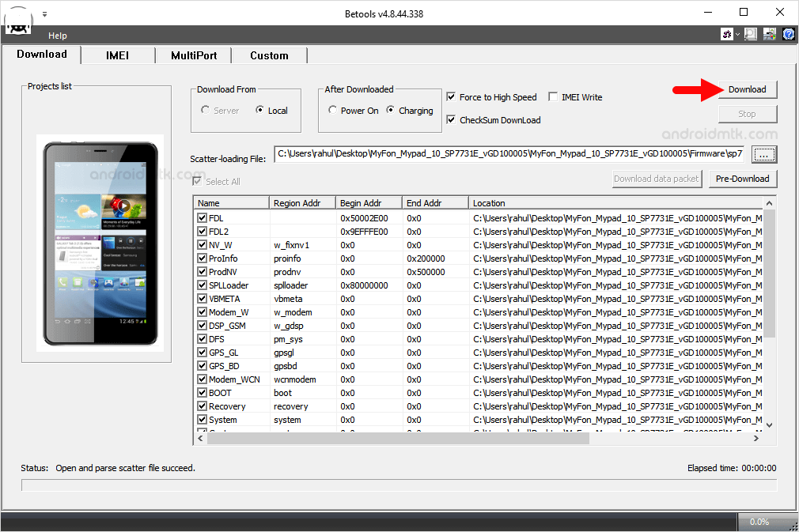Select the Power On radio button
This screenshot has width=799, height=532.
point(333,111)
